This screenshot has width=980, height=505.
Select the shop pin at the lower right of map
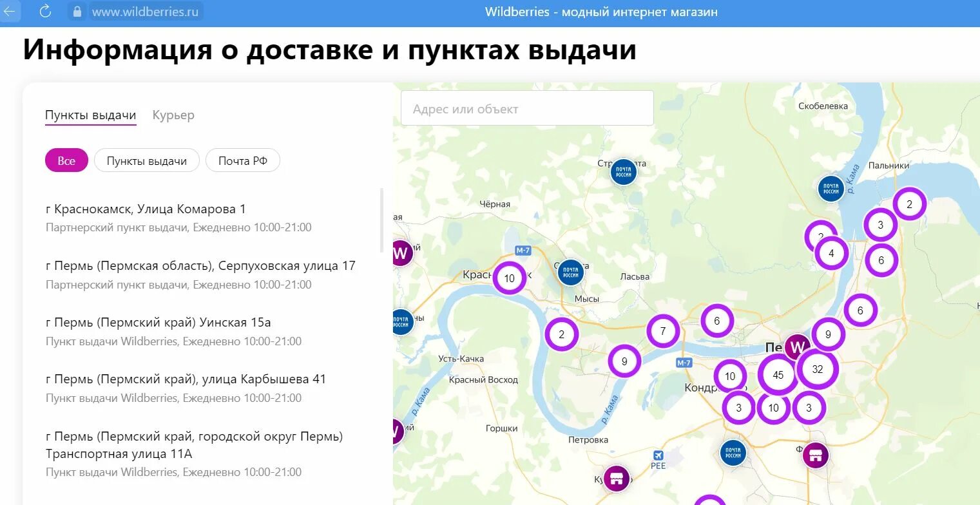coord(815,455)
